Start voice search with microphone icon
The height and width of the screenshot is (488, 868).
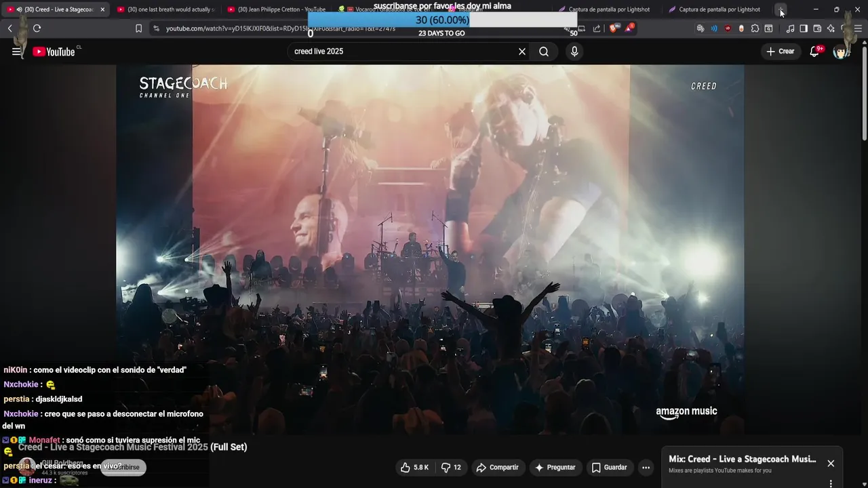tap(574, 52)
